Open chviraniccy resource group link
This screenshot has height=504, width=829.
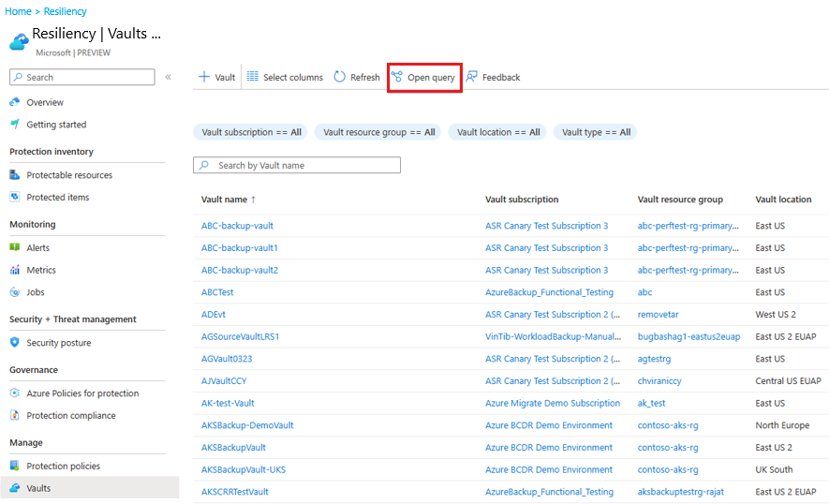click(659, 380)
